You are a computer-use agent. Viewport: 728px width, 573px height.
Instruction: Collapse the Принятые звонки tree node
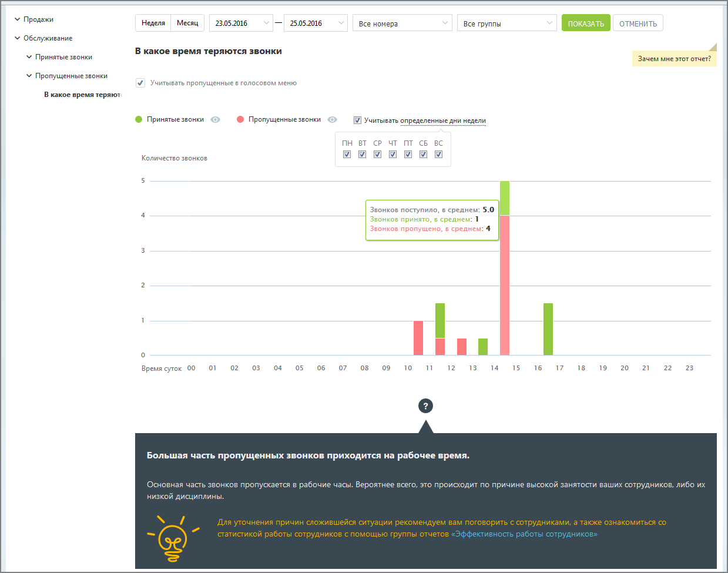coord(29,57)
